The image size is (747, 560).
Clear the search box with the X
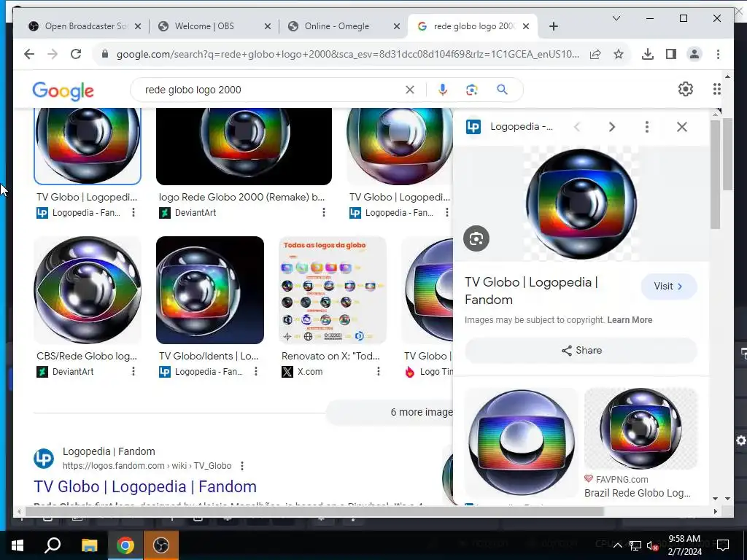click(410, 90)
